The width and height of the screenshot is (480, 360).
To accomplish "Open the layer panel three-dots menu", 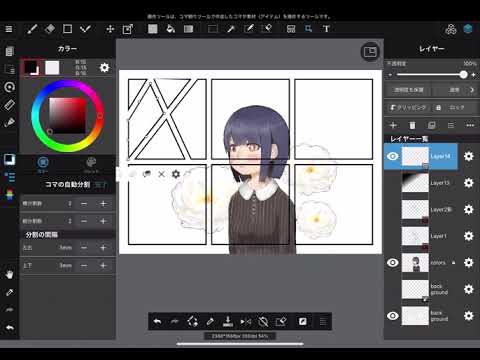I will click(470, 125).
